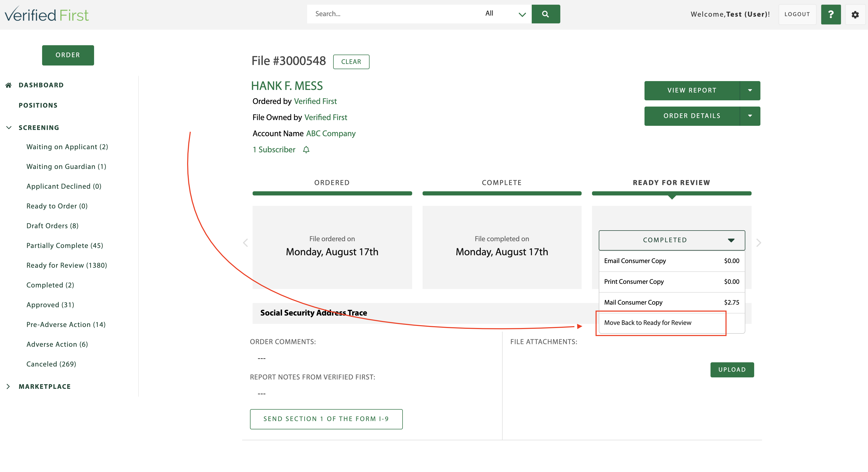Open the settings gear icon
868x472 pixels.
click(x=856, y=15)
